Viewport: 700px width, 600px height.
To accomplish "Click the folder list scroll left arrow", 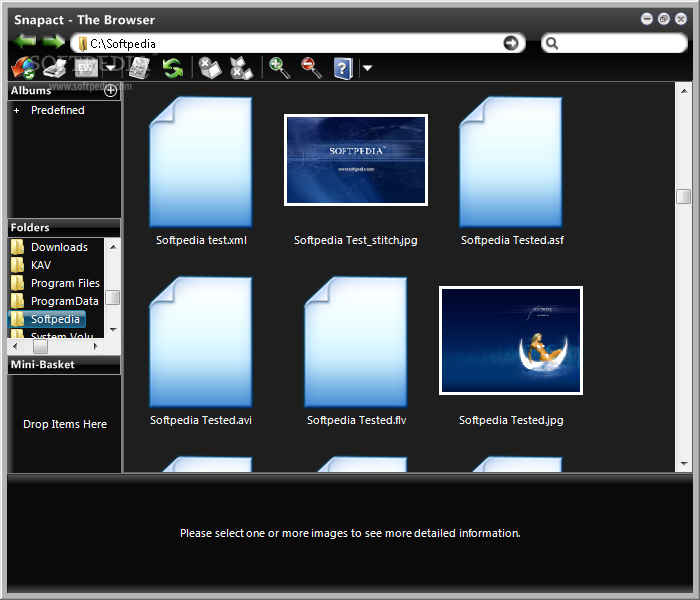I will click(x=15, y=346).
